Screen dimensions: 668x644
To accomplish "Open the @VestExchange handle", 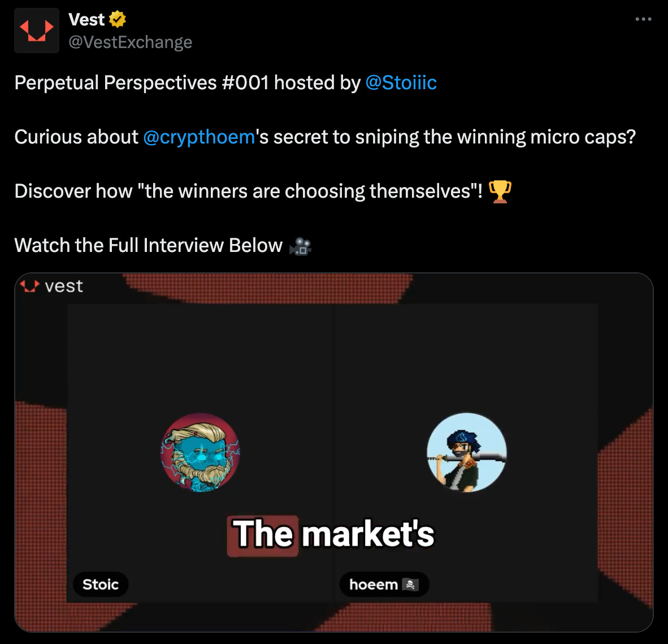I will (131, 42).
